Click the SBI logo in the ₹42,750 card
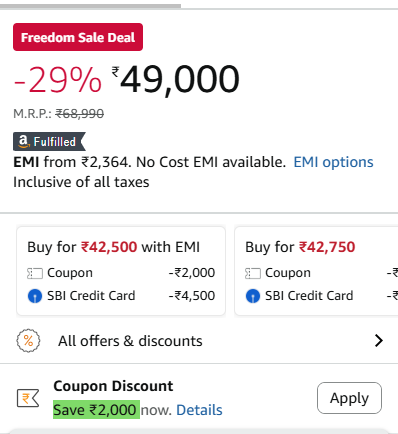Image resolution: width=398 pixels, height=434 pixels. tap(253, 296)
